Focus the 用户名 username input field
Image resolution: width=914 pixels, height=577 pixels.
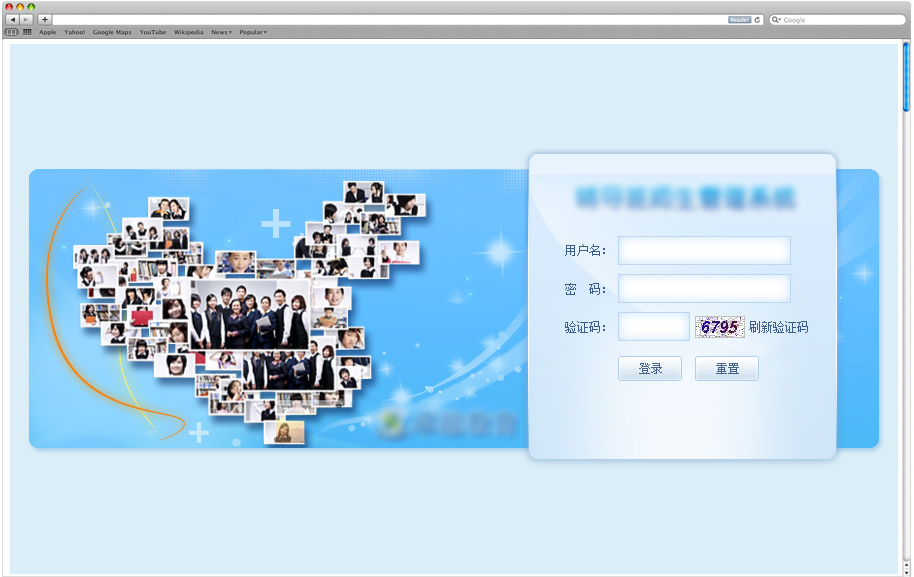point(704,250)
